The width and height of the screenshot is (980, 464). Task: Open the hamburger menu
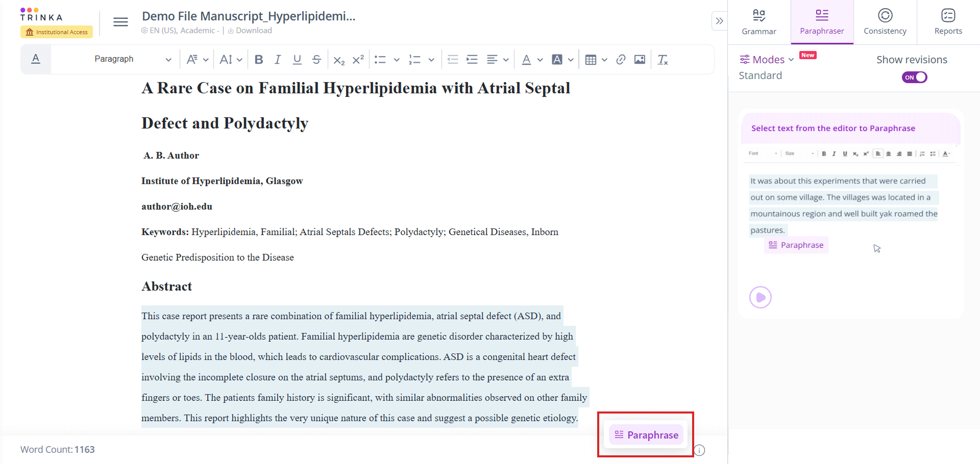pyautogui.click(x=120, y=22)
